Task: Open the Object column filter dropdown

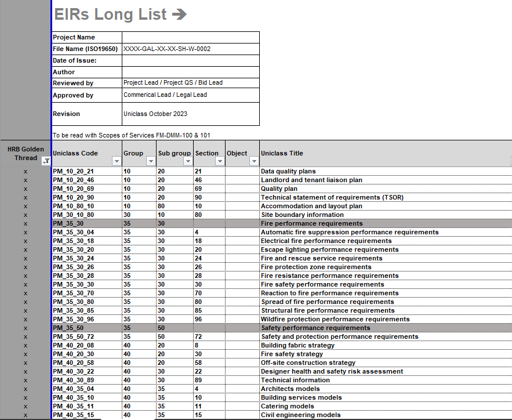Action: (x=254, y=161)
